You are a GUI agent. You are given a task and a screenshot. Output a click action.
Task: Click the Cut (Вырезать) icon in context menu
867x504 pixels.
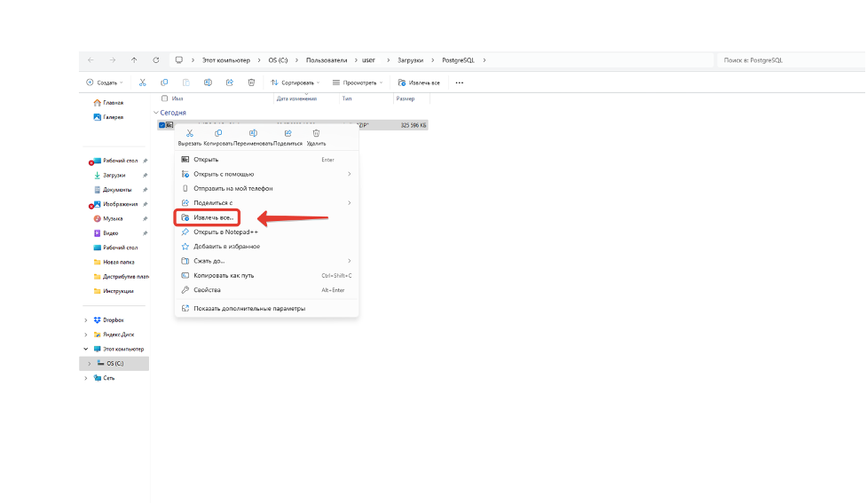pos(190,133)
